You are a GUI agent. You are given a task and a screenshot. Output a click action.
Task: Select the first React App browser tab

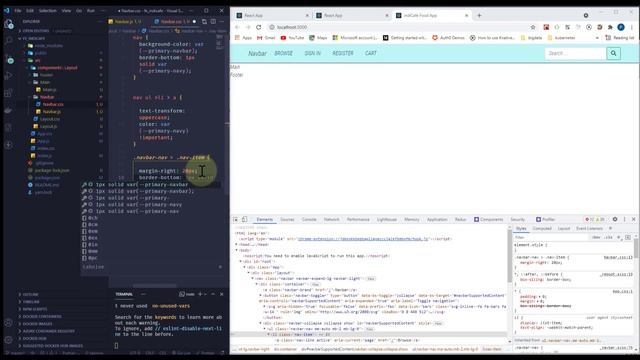[272, 16]
